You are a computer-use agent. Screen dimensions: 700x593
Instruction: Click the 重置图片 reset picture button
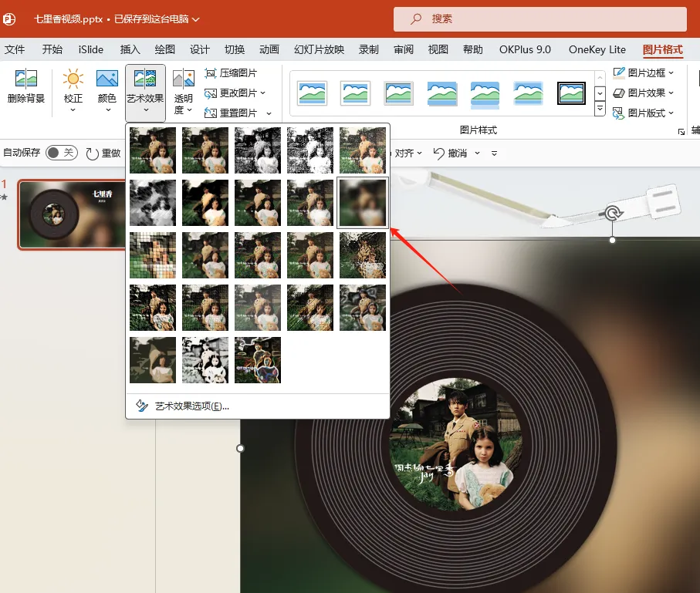coord(231,113)
